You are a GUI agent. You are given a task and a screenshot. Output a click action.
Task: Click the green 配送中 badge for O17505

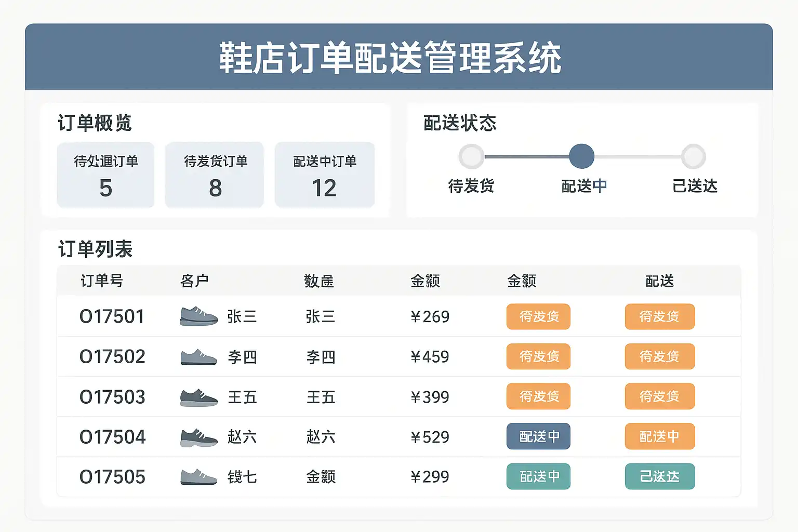538,476
